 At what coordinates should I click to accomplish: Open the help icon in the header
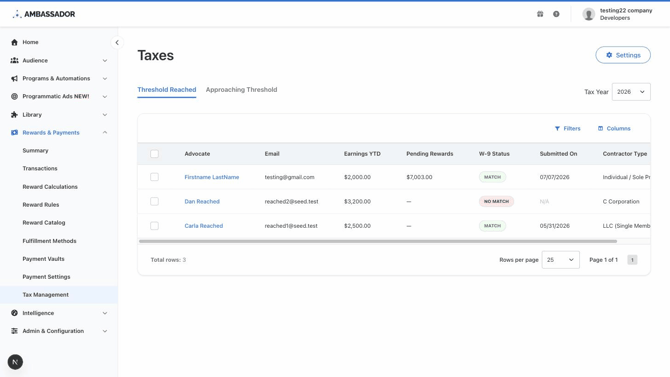pyautogui.click(x=556, y=14)
